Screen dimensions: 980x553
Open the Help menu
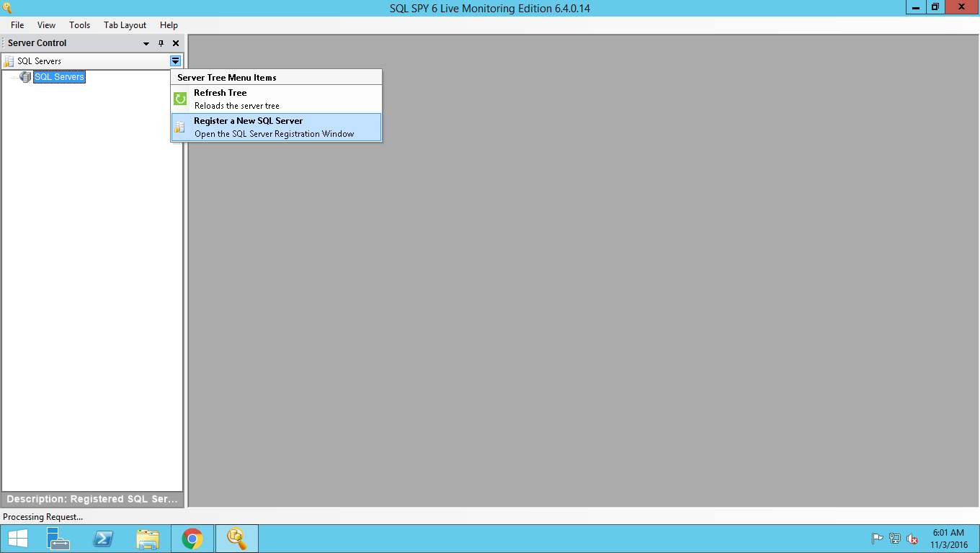(169, 25)
